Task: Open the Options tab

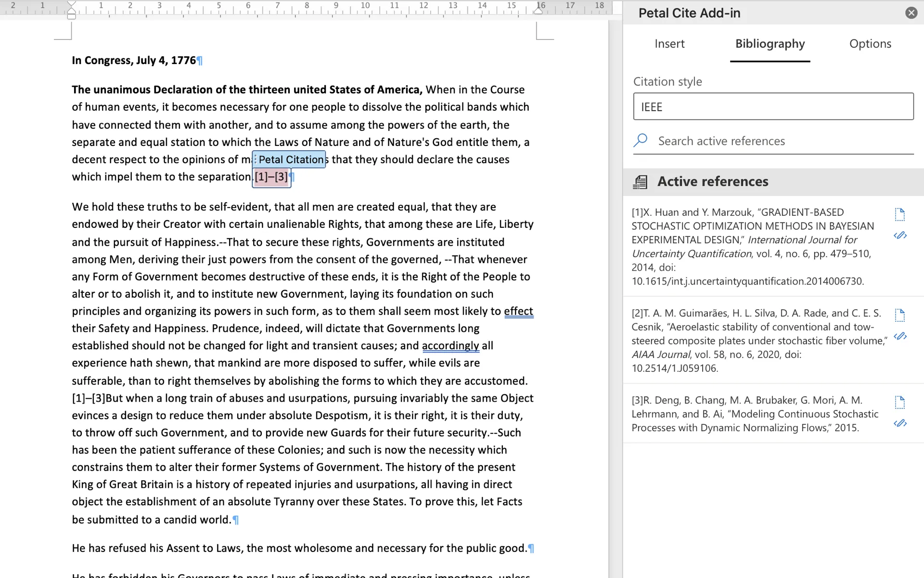Action: tap(870, 44)
